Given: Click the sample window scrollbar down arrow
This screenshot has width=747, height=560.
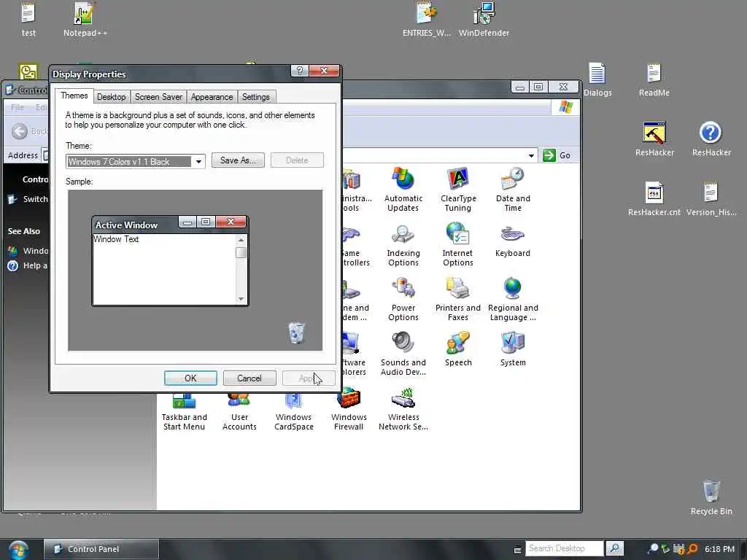Looking at the screenshot, I should pyautogui.click(x=241, y=299).
